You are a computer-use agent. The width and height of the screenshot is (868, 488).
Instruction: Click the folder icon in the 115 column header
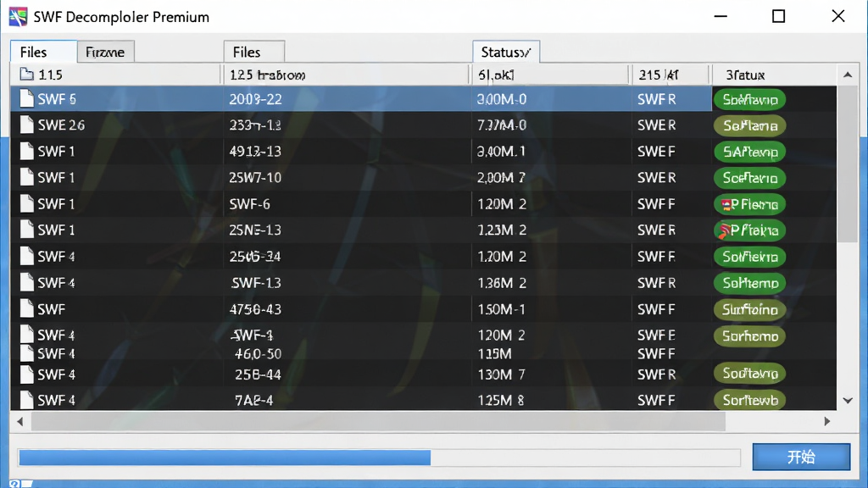tap(26, 75)
